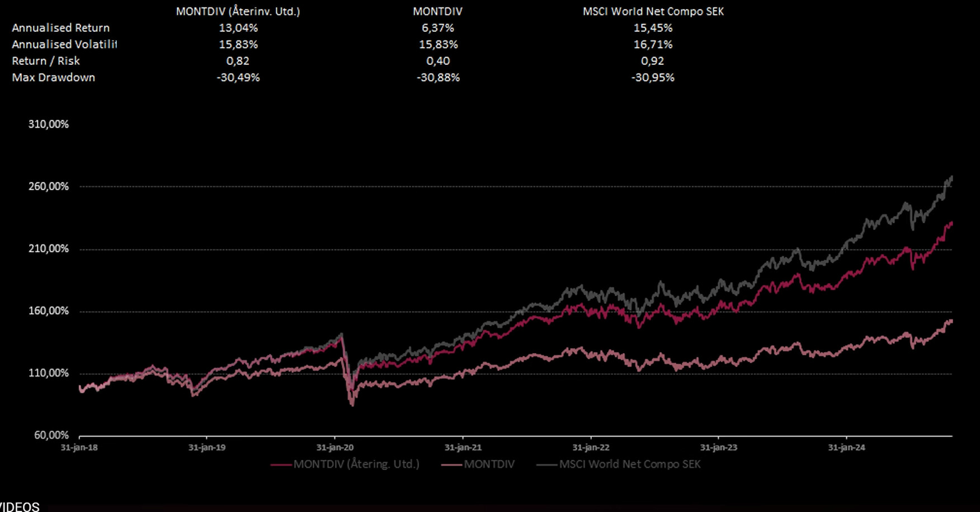Click the 31-jan-18 starting date label
The image size is (980, 512).
click(x=79, y=448)
